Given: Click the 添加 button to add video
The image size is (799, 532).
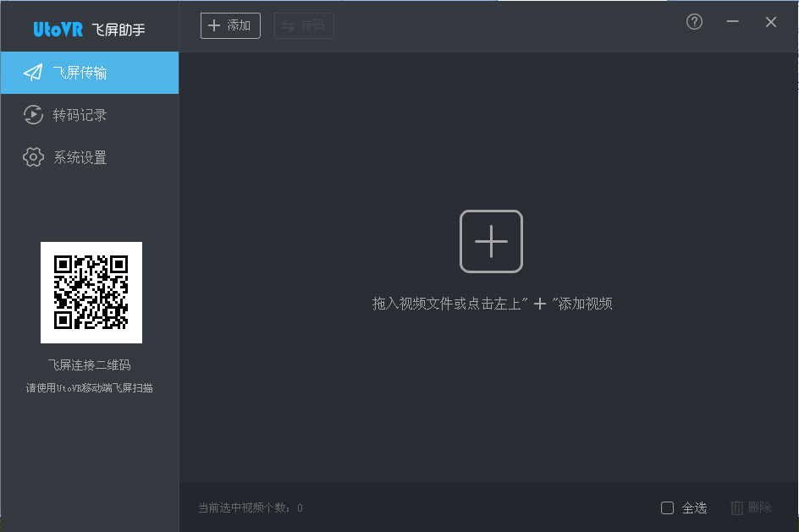Looking at the screenshot, I should click(230, 25).
